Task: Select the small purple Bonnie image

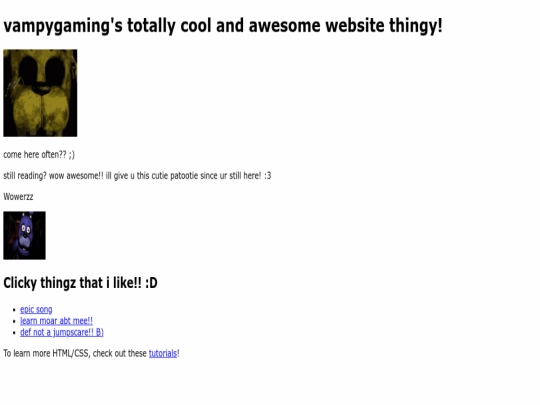Action: click(24, 236)
